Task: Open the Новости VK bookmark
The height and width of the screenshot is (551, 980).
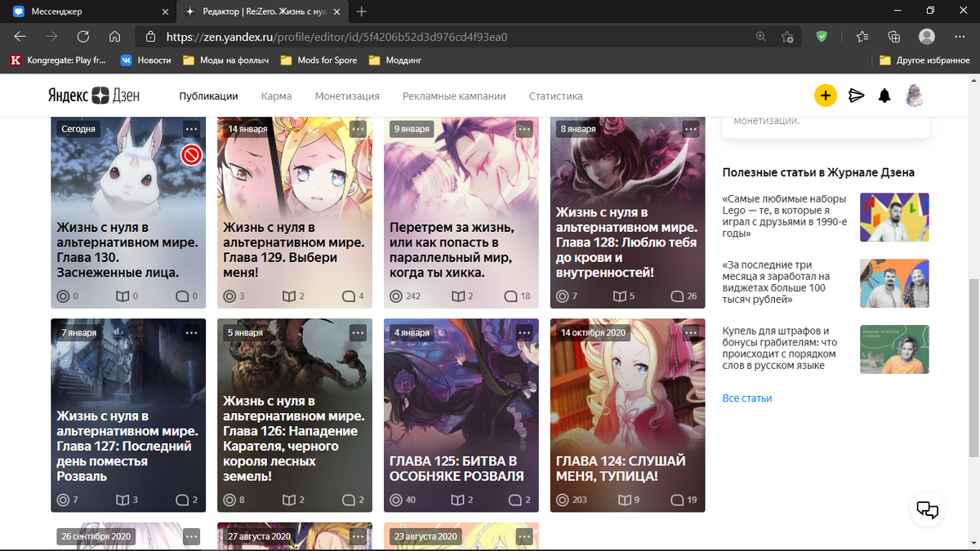Action: (146, 60)
